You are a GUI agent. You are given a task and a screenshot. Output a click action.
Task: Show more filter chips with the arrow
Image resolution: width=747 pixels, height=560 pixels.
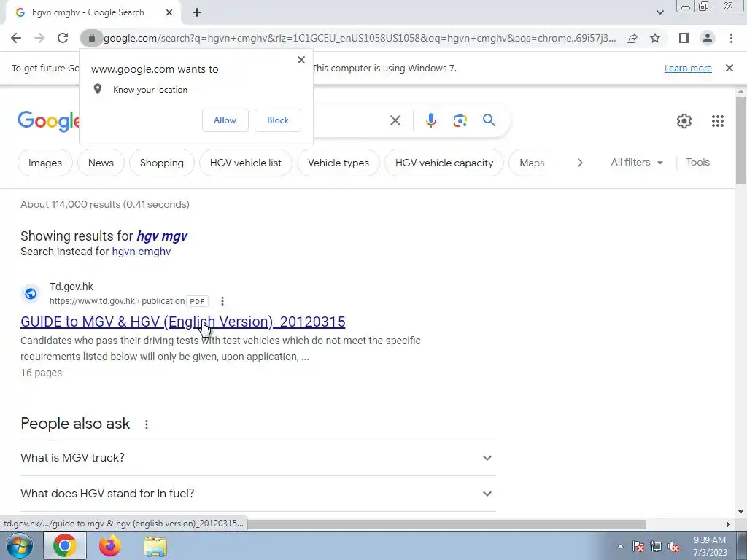pyautogui.click(x=580, y=163)
